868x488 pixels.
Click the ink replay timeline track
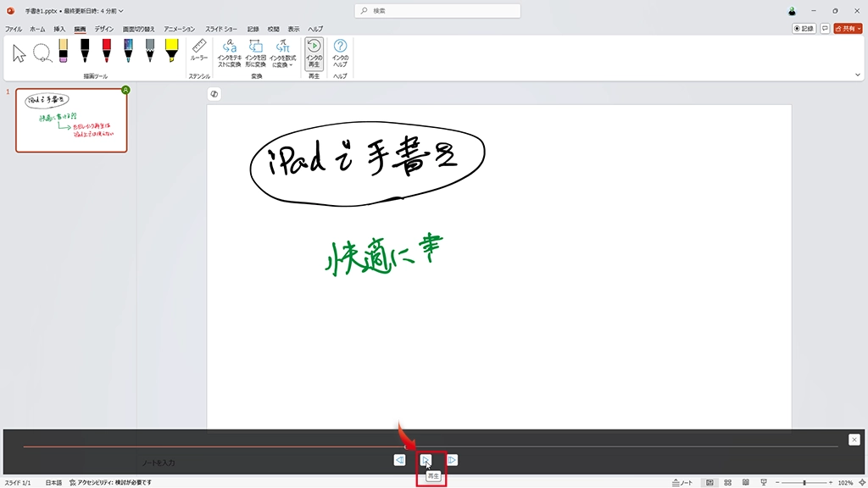coord(431,446)
